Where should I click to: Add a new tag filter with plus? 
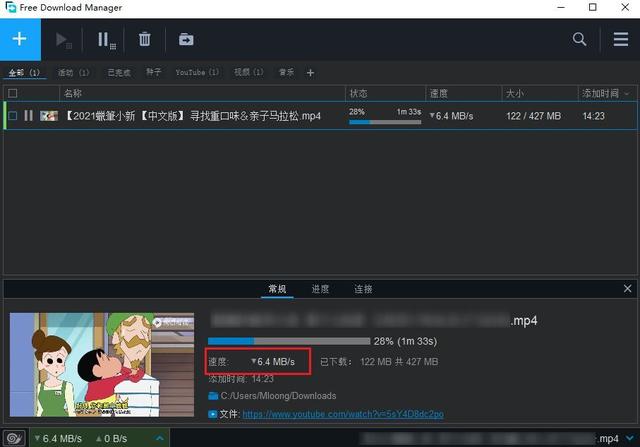point(310,73)
